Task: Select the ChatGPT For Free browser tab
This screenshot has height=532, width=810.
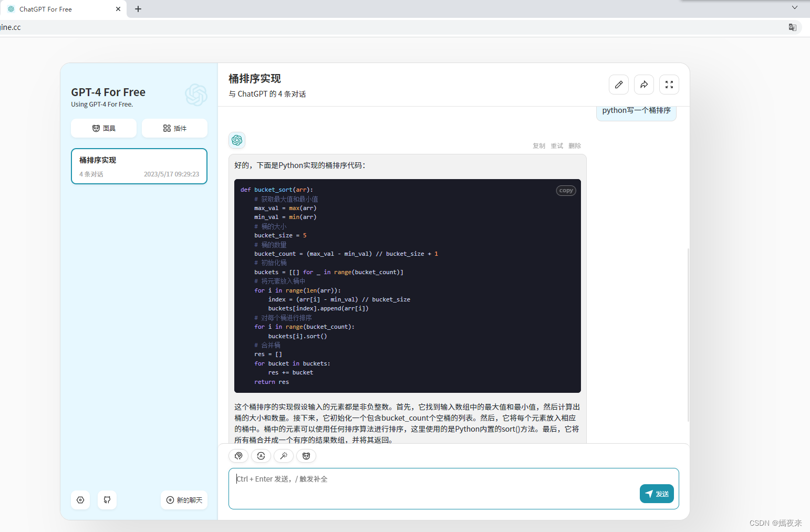Action: (x=63, y=9)
